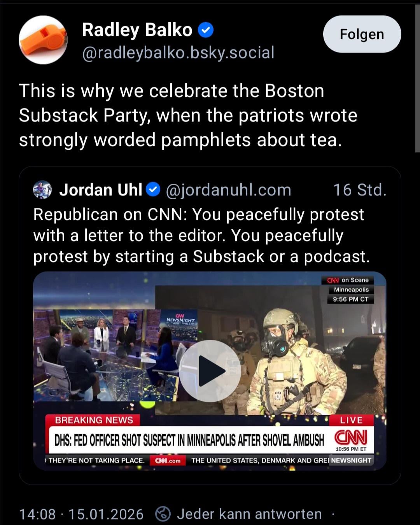420x525 pixels.
Task: Click Jordan Uhl's verified checkmark badge
Action: click(x=153, y=190)
